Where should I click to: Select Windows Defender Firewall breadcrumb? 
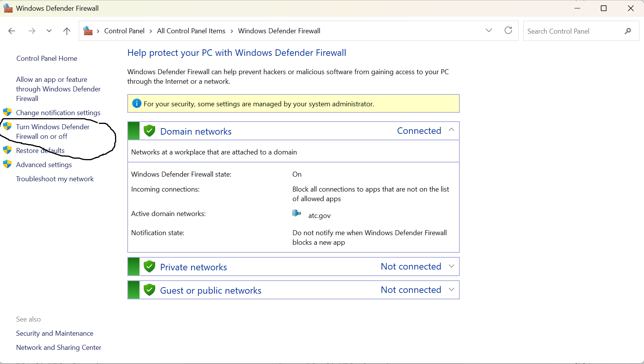[x=279, y=31]
